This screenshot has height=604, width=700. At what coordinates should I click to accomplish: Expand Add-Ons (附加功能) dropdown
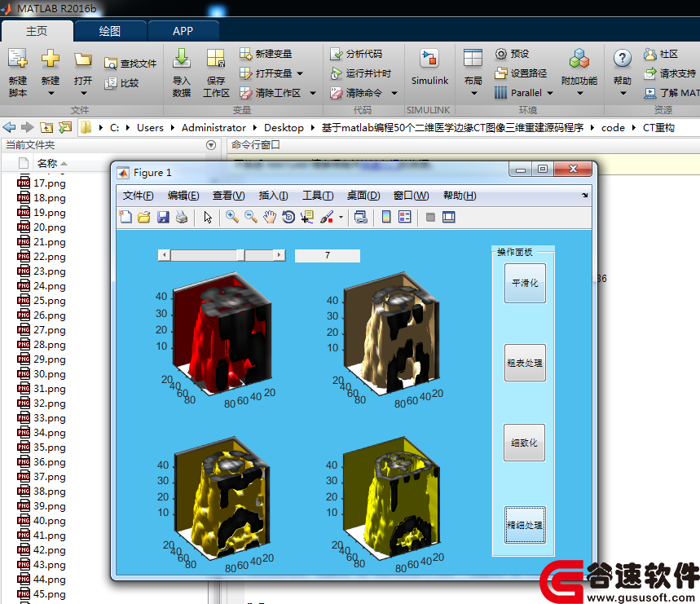(579, 93)
